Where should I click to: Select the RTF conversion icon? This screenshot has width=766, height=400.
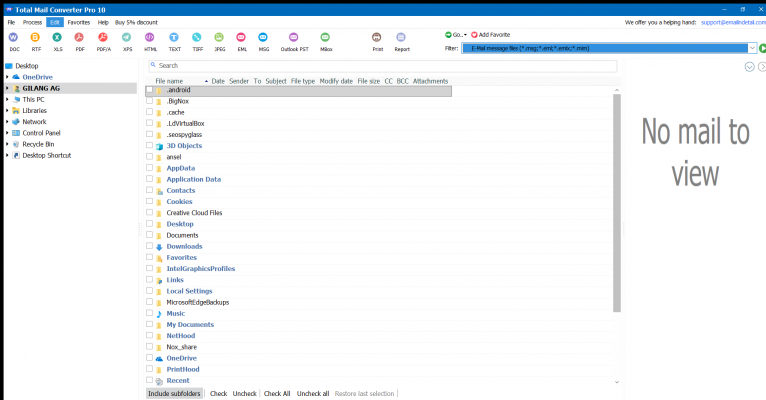[x=35, y=38]
